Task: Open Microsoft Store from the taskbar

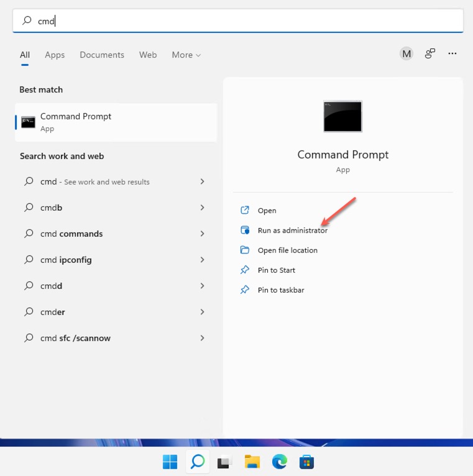Action: click(306, 462)
